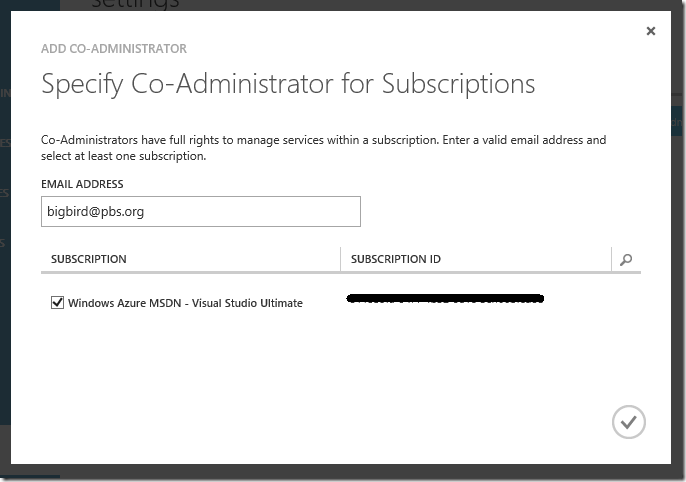686x482 pixels.
Task: Sort by the SUBSCRIPTION column header
Action: 89,259
